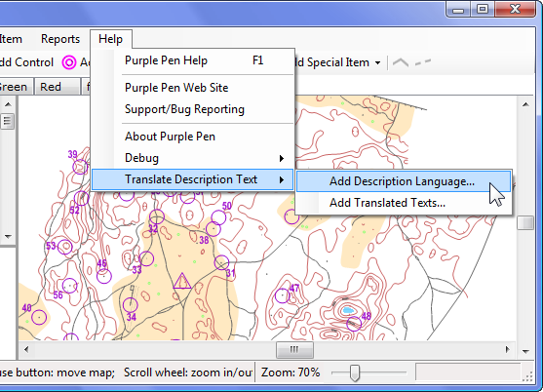The height and width of the screenshot is (392, 543).
Task: Select control circle 48 on map
Action: coord(354,324)
